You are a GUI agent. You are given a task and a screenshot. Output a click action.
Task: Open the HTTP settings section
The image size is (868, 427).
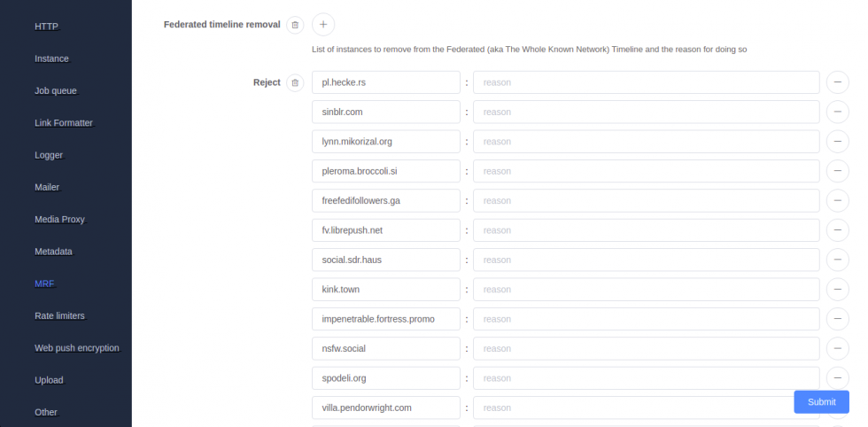[x=46, y=27]
